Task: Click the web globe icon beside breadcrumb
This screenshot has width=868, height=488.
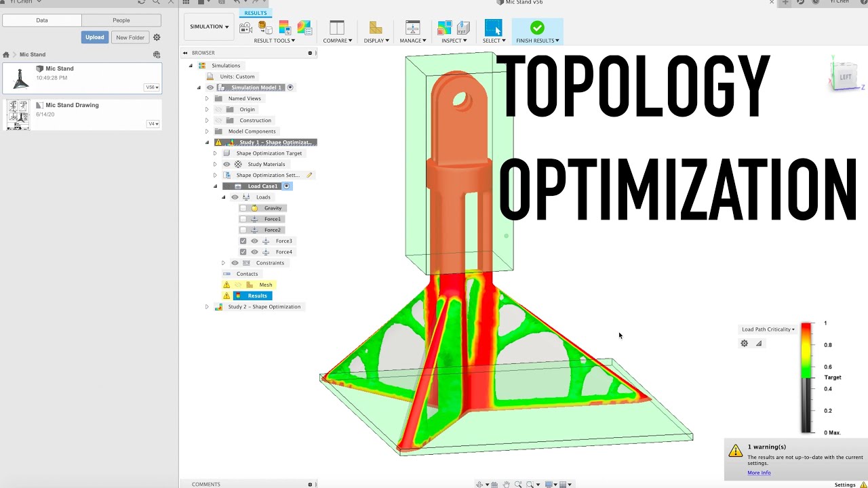Action: pyautogui.click(x=157, y=54)
